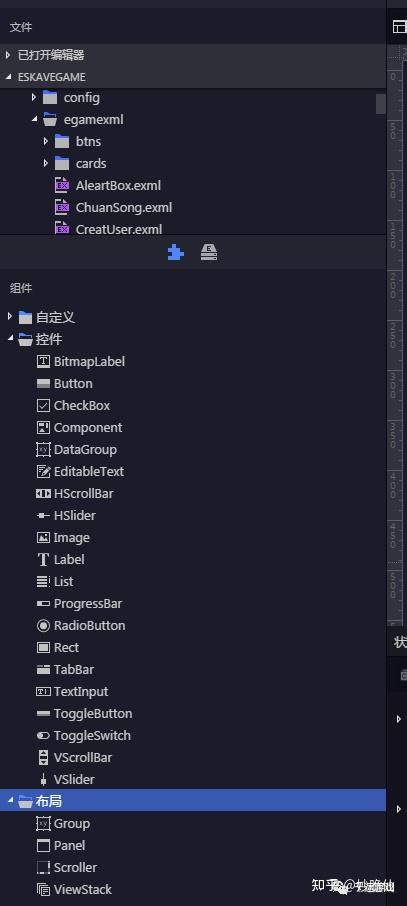
Task: Select the ProgressBar component
Action: [80, 604]
